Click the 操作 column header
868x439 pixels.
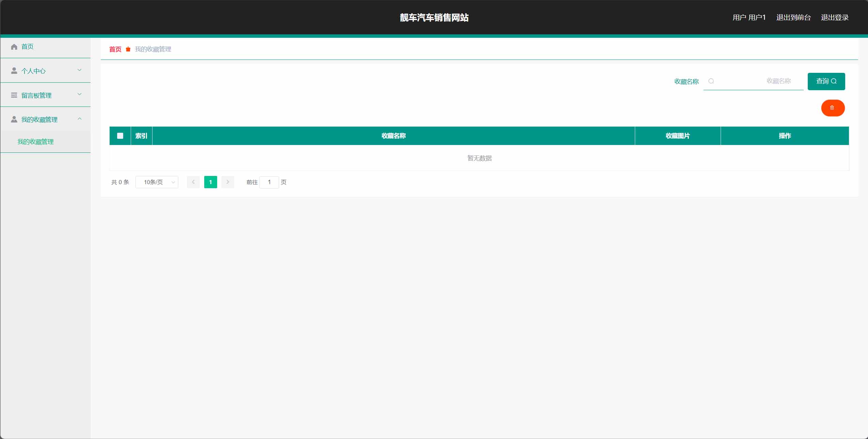785,136
